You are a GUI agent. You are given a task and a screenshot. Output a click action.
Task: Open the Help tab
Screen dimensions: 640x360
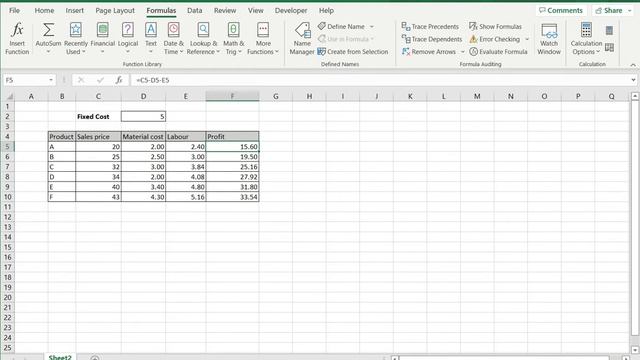click(x=326, y=11)
